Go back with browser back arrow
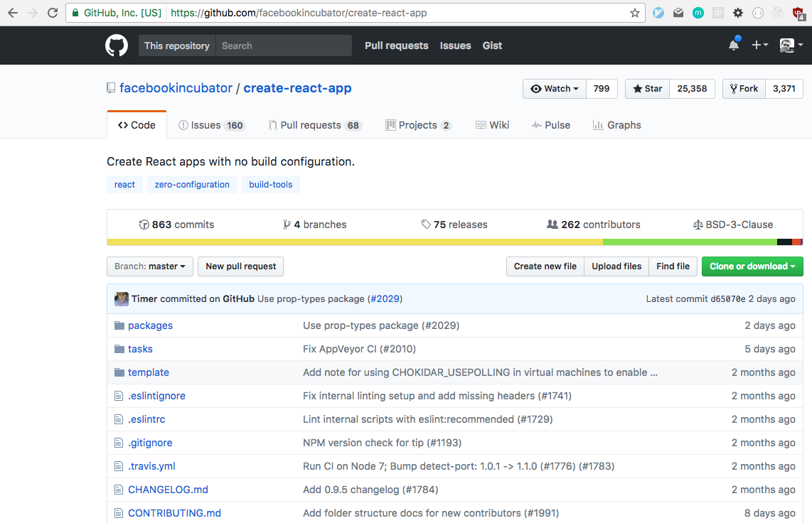The width and height of the screenshot is (812, 523). click(13, 13)
